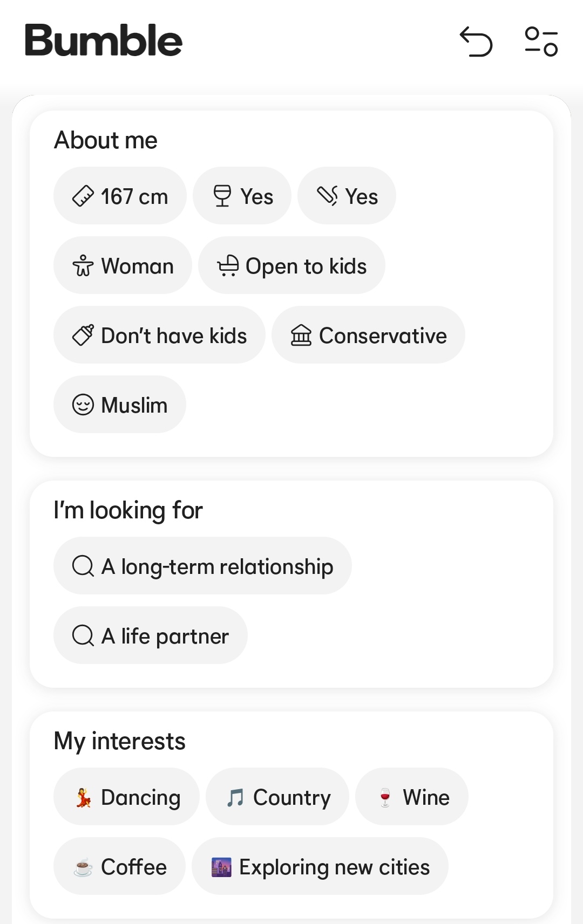Open the filter sliders icon
The width and height of the screenshot is (583, 924).
click(x=541, y=42)
